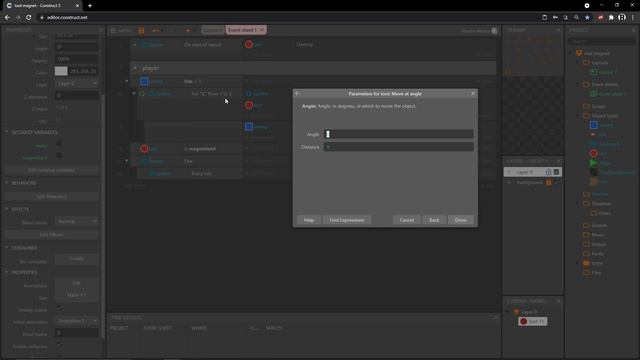Collapse the Instance Variables section
The width and height of the screenshot is (640, 360).
[x=7, y=132]
